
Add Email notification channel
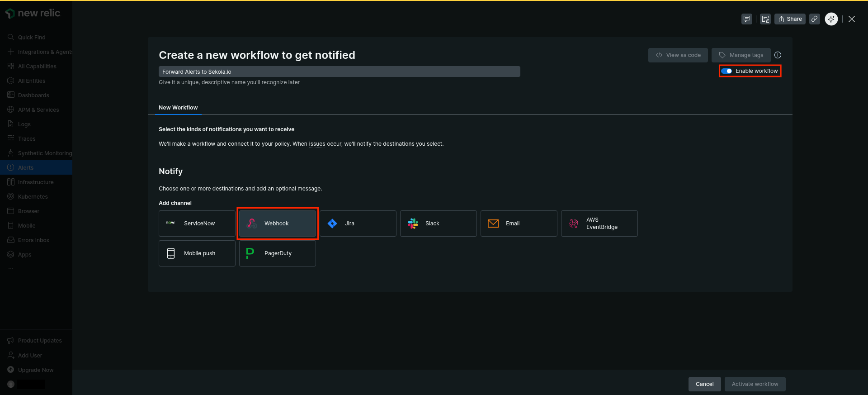pyautogui.click(x=519, y=224)
